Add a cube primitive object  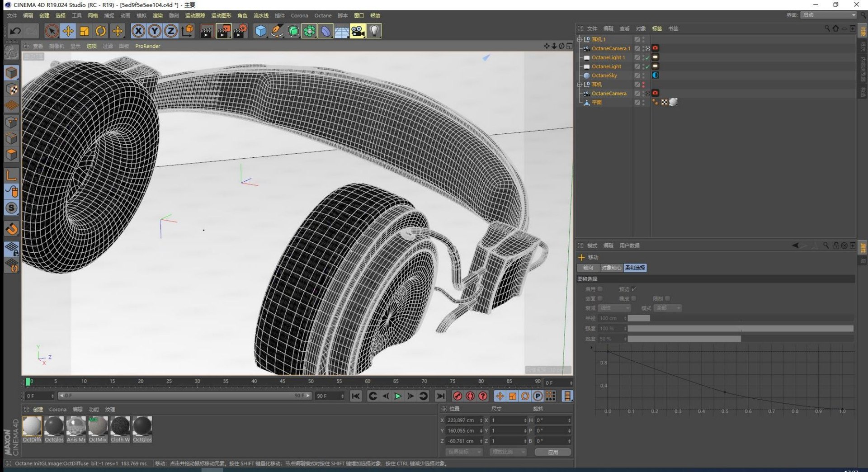(x=260, y=31)
